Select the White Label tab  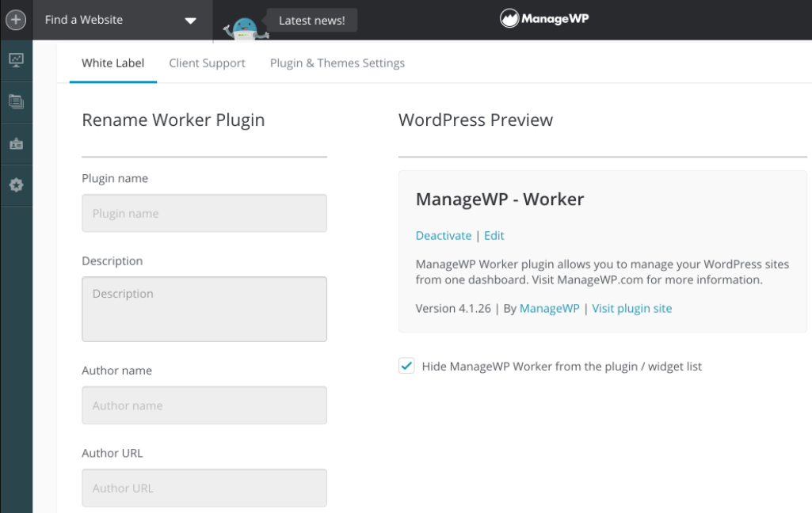112,63
